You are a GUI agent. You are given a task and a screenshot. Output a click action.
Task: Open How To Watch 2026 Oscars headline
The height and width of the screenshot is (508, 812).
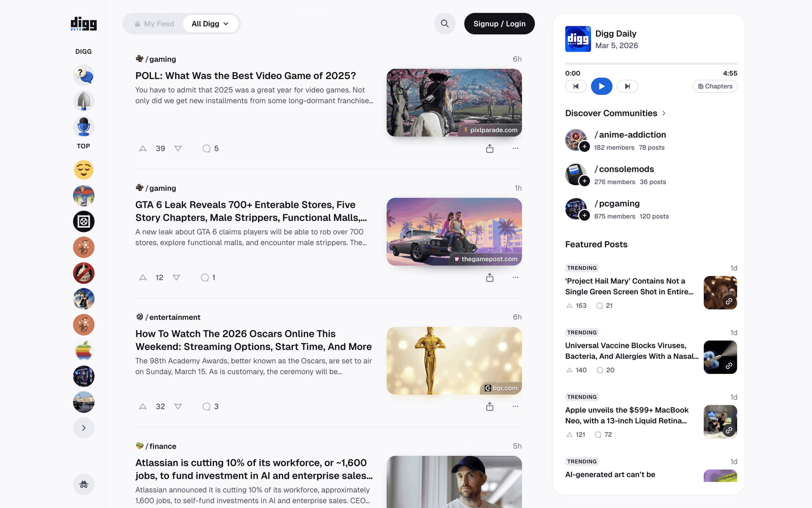253,340
